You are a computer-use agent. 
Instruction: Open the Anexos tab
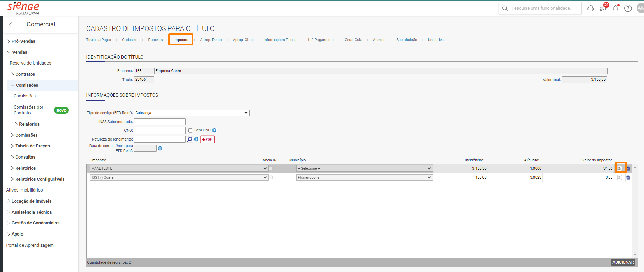tap(379, 40)
